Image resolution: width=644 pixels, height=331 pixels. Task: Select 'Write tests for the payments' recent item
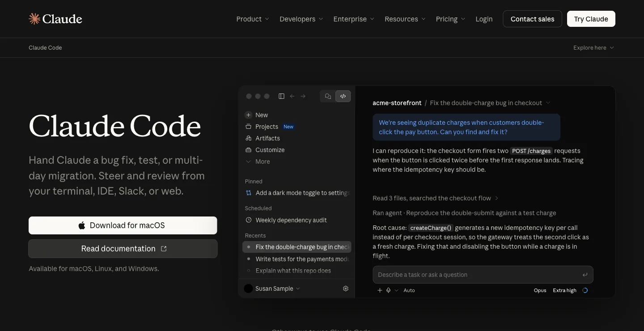tap(297, 259)
